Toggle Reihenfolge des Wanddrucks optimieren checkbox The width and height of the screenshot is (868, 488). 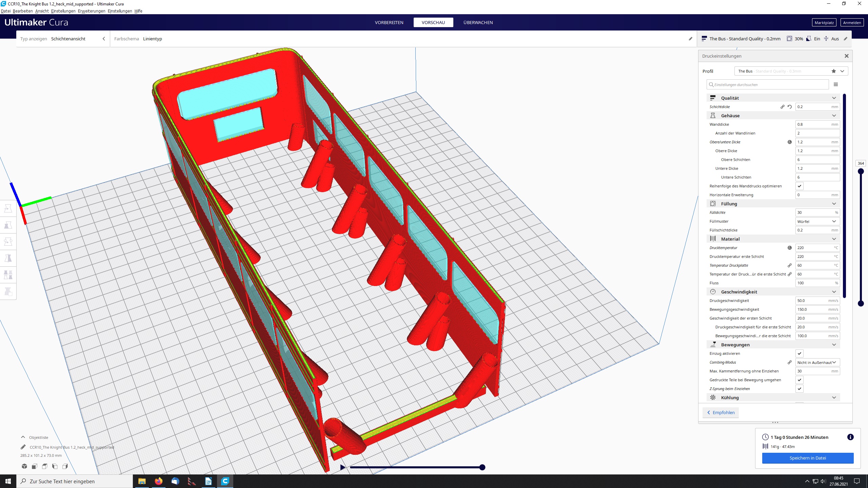tap(799, 186)
